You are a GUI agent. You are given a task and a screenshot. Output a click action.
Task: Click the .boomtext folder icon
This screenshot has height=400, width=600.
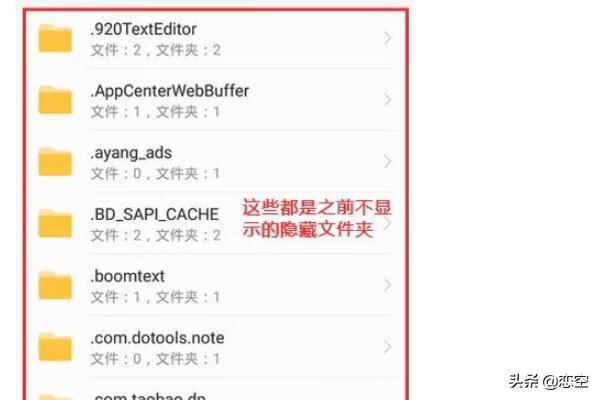(x=55, y=285)
